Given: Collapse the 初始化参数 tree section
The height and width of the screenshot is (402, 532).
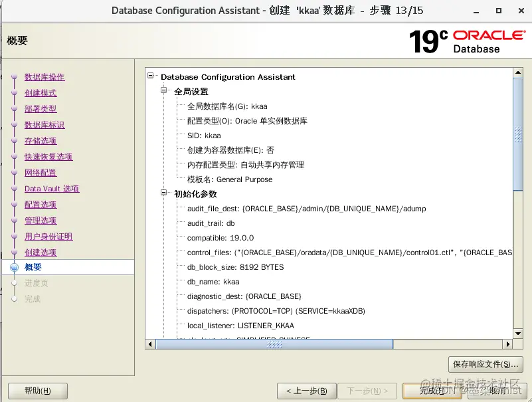Looking at the screenshot, I should click(164, 193).
